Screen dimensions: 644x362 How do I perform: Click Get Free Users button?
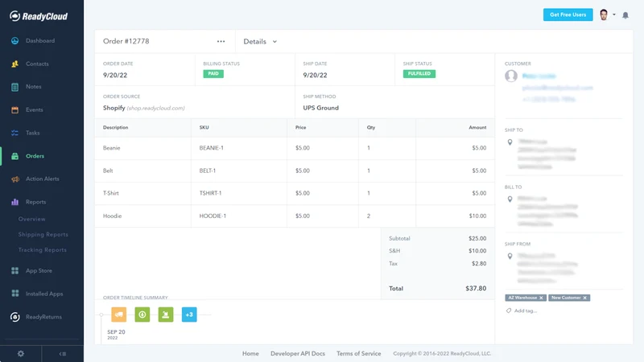coord(568,14)
